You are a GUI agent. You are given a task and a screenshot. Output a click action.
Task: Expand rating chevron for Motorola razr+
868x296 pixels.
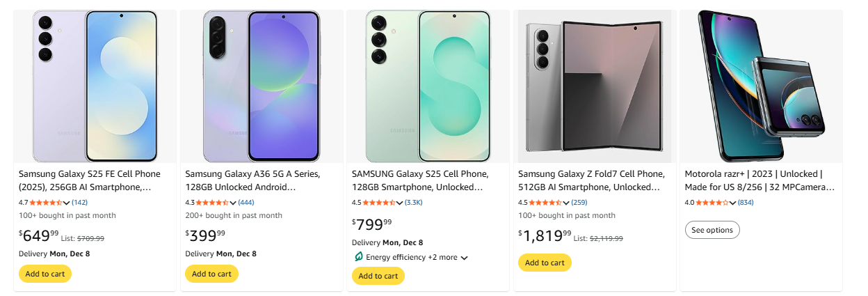pos(732,203)
